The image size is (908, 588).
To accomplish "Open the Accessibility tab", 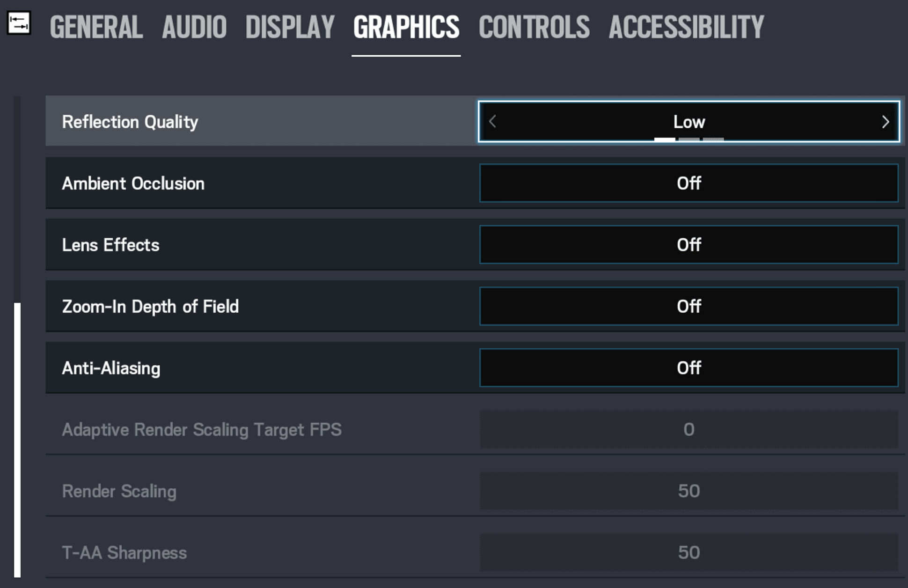I will tap(686, 27).
